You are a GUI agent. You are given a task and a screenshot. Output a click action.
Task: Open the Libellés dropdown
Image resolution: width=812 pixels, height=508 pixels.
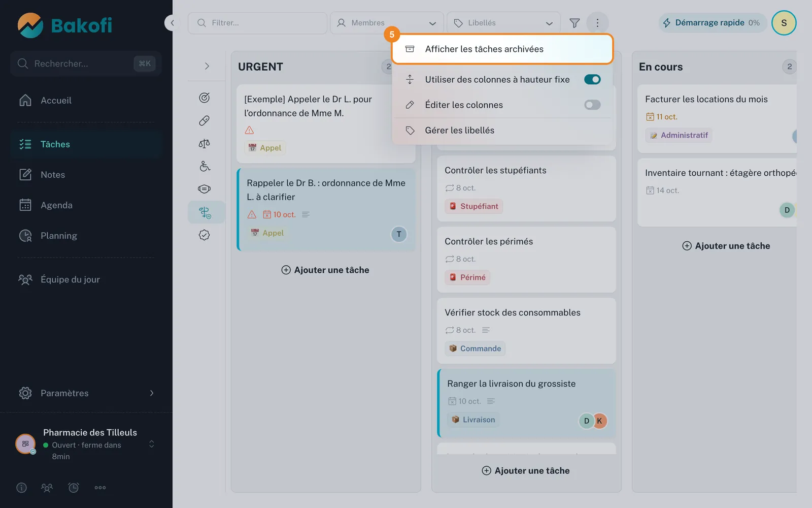(503, 23)
